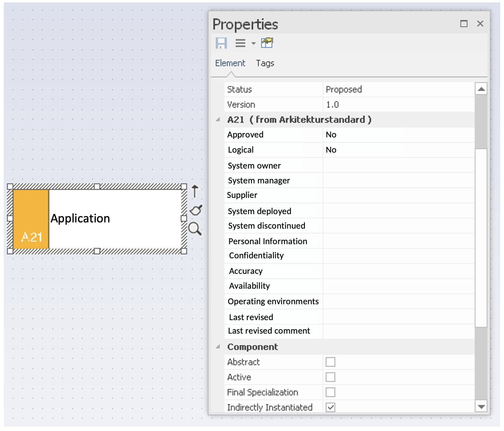Click the System owner value field
This screenshot has width=504, height=431.
tap(399, 165)
